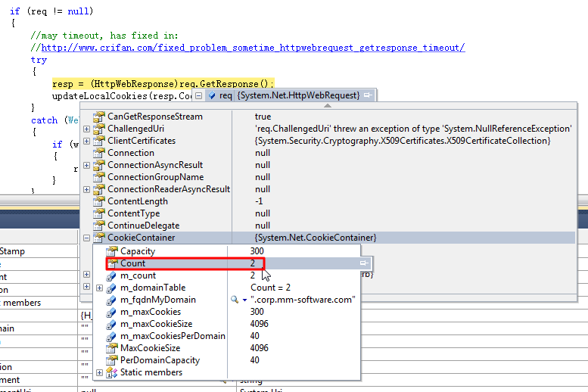Click the ContentType property icon
Screen dimensions: 588x392
tap(99, 213)
